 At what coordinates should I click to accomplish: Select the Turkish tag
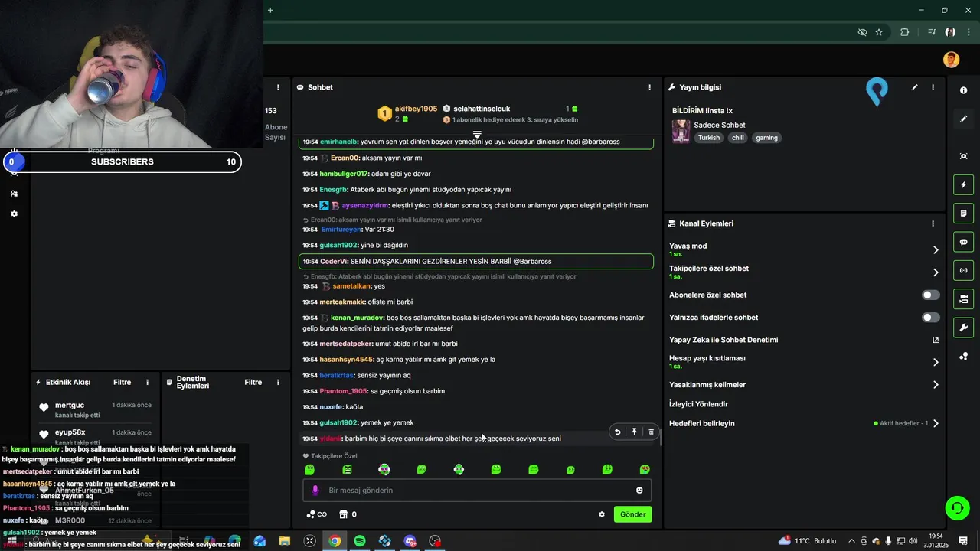(709, 138)
